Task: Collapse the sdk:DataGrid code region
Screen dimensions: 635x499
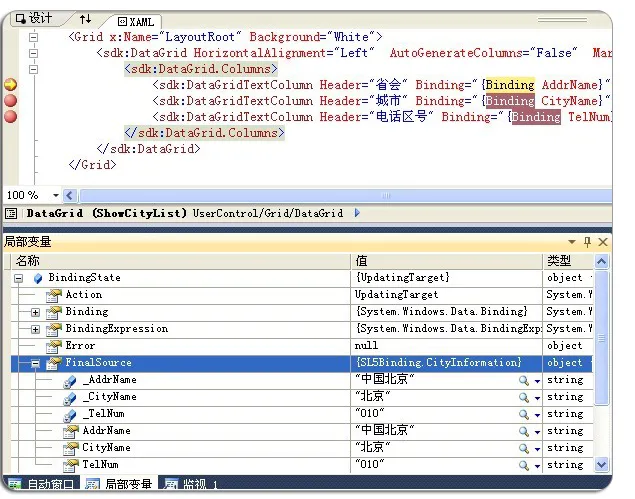Action: [x=34, y=53]
